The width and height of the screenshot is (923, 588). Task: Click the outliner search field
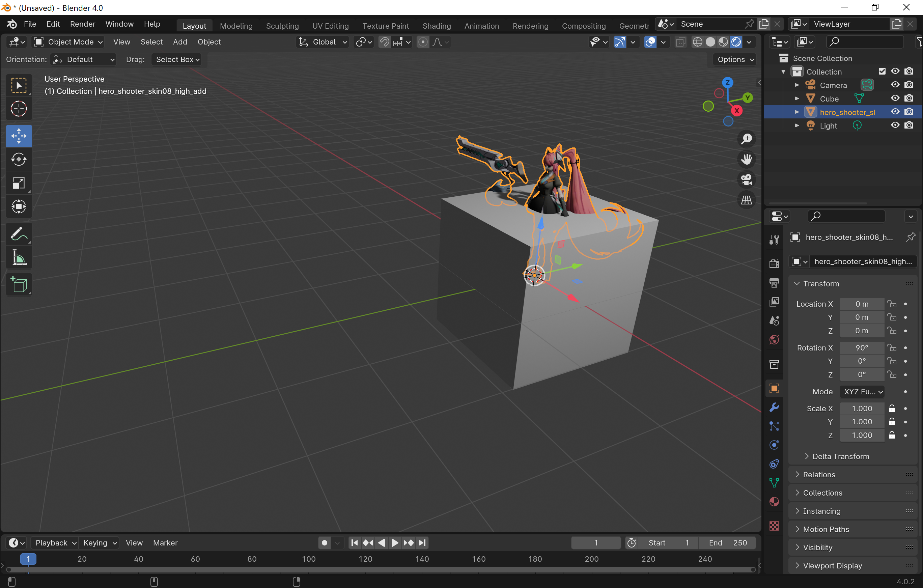pos(865,42)
